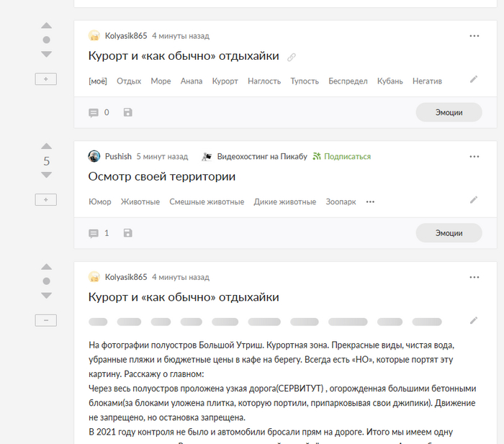This screenshot has width=504, height=444.
Task: Collapse the bottom post with minus toggle
Action: [46, 320]
